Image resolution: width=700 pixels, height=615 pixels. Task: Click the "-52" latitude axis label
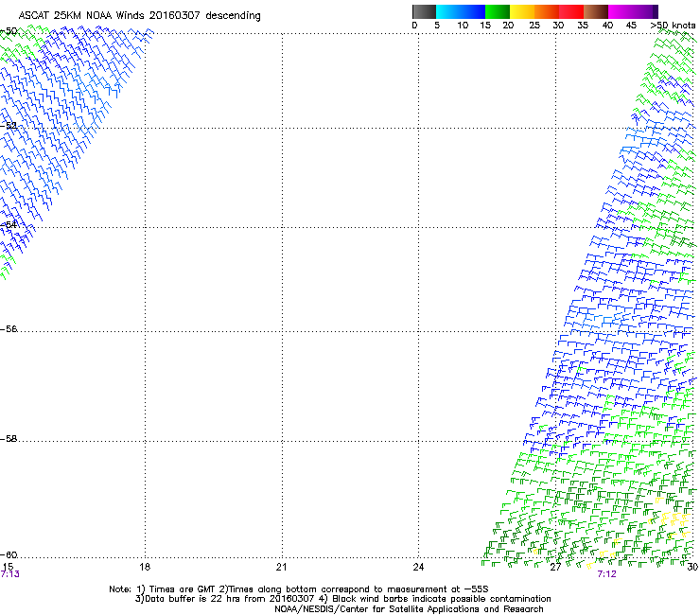(x=9, y=126)
